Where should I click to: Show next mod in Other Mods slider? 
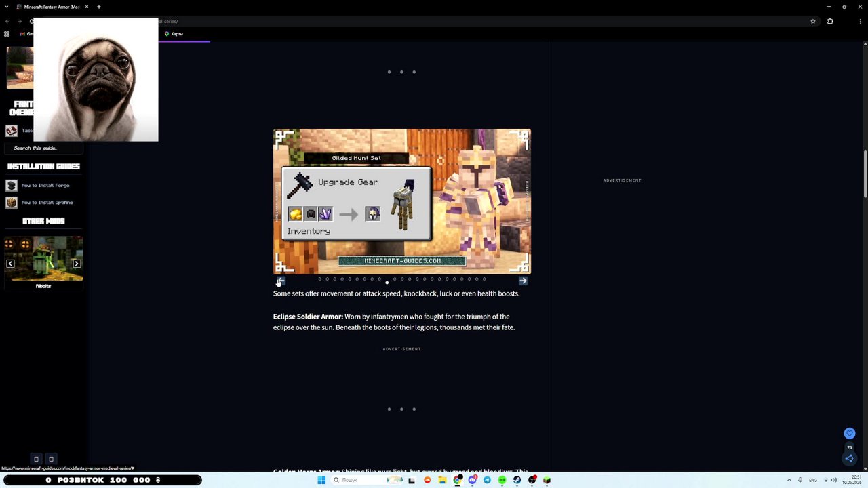[x=76, y=264]
